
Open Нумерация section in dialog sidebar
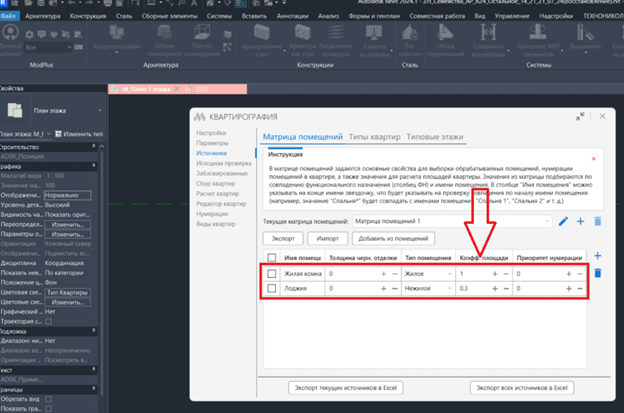[212, 214]
